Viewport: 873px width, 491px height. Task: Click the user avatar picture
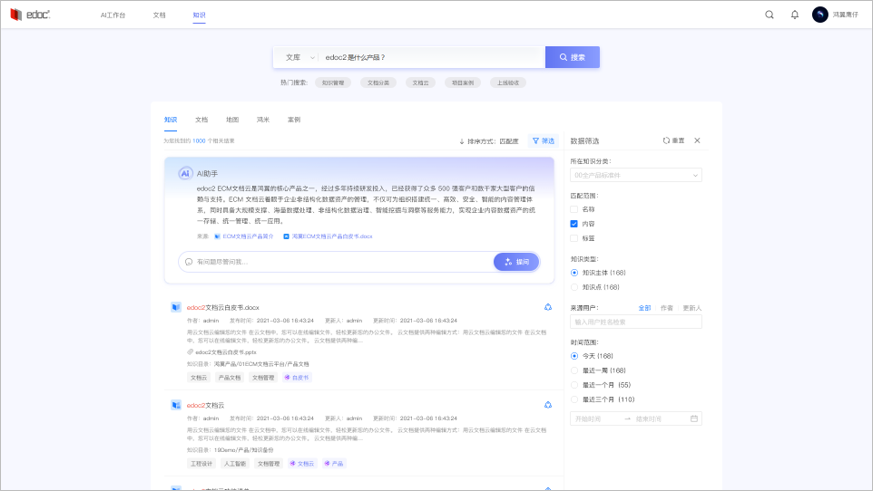point(820,14)
